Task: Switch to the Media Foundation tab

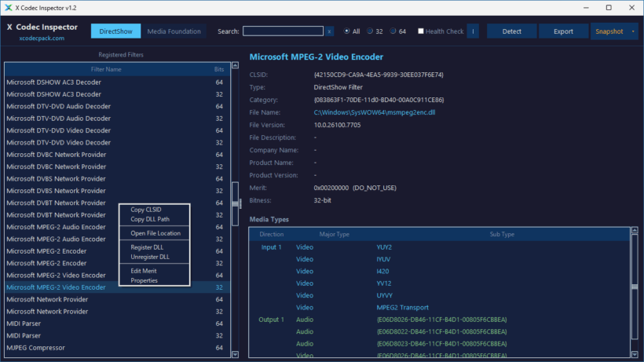Action: [174, 31]
